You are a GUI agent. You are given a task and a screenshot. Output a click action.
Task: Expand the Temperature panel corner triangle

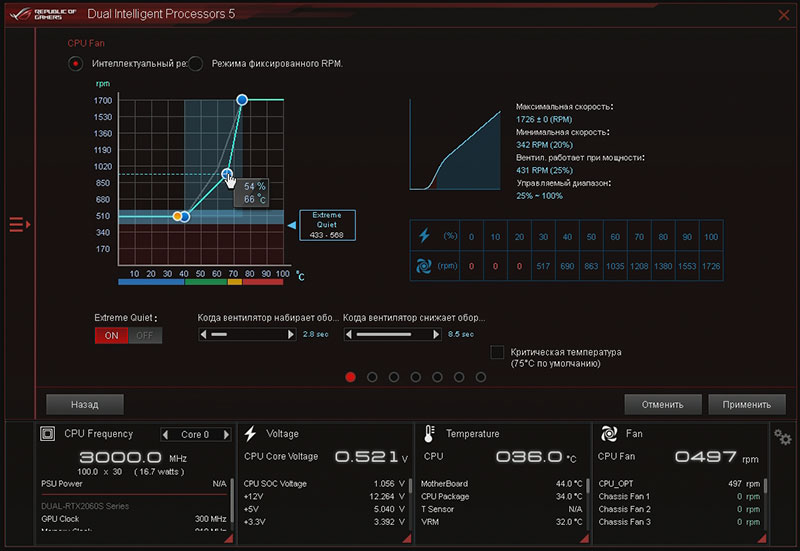click(x=584, y=538)
